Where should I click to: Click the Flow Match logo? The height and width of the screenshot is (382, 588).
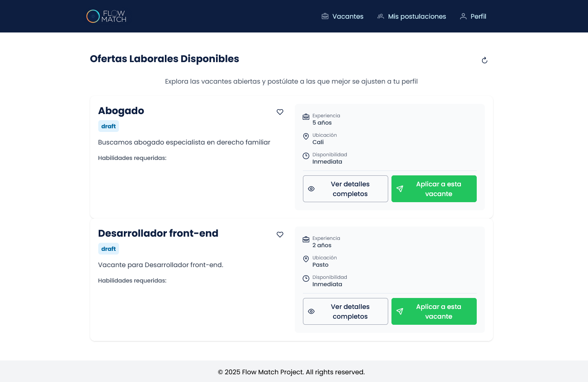106,16
